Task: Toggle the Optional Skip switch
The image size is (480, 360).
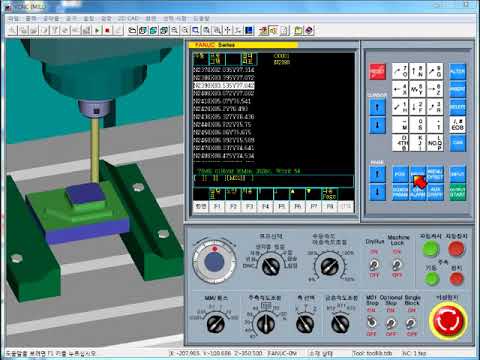Action: (391, 323)
